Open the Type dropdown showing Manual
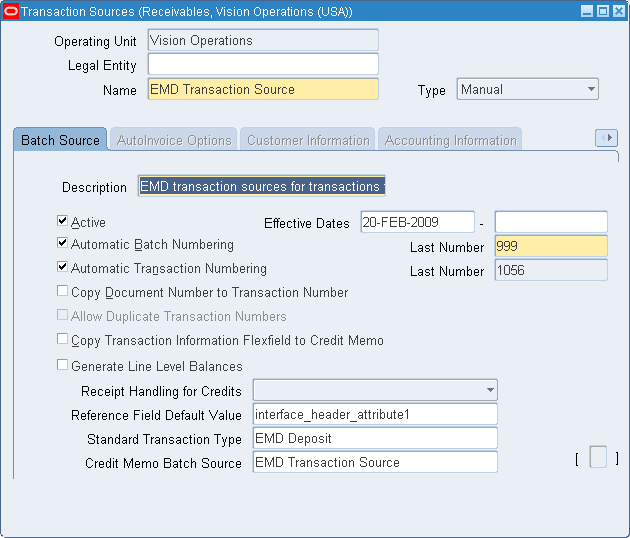 pyautogui.click(x=528, y=89)
